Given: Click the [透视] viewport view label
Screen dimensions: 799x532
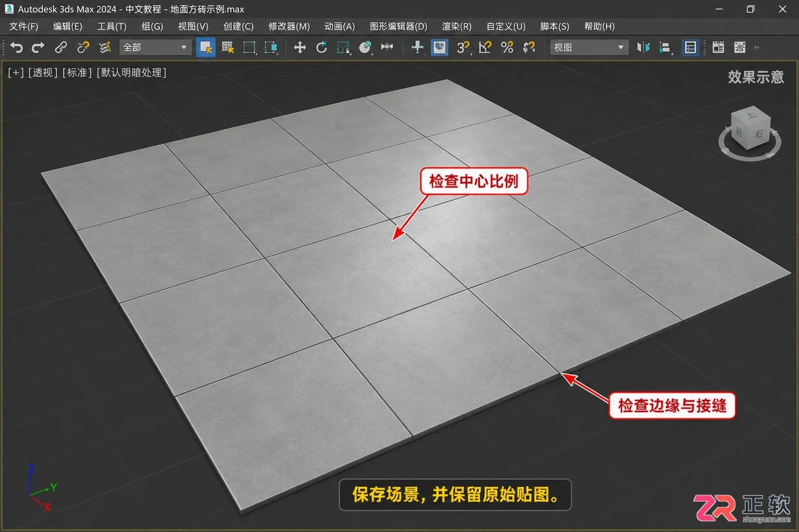Looking at the screenshot, I should (x=43, y=73).
